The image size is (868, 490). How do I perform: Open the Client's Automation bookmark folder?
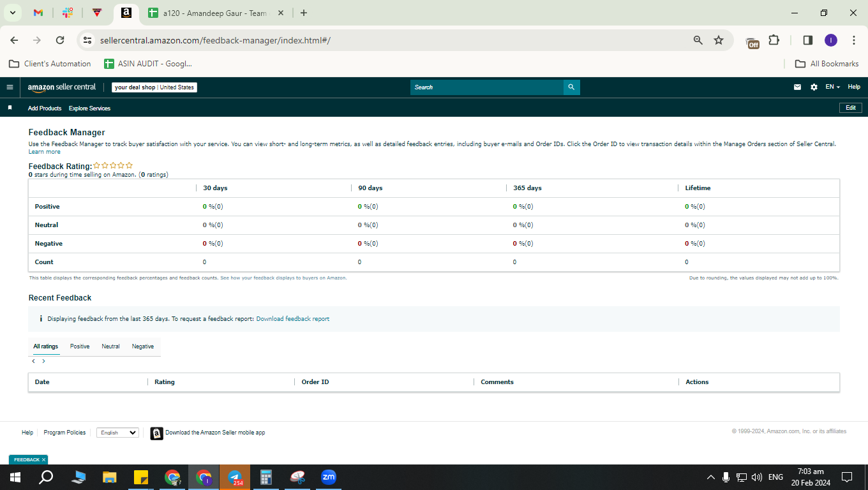coord(50,64)
